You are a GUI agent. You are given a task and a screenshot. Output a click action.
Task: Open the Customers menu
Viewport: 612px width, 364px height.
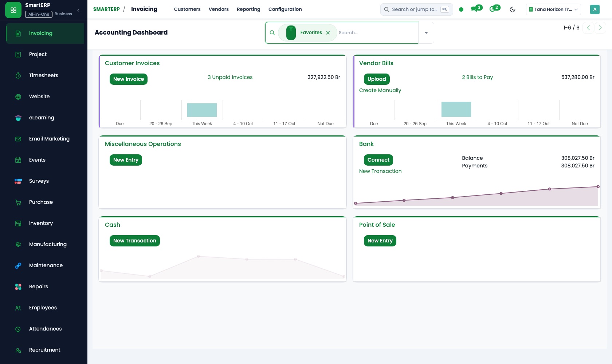pyautogui.click(x=187, y=9)
